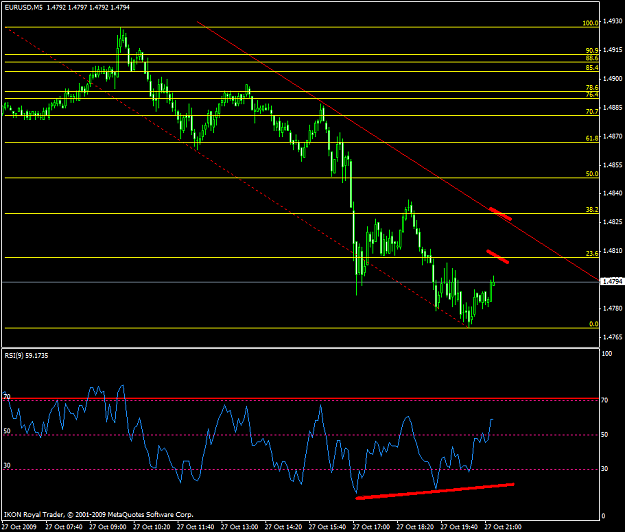
Task: Select the dashed red lower channel line
Action: pyautogui.click(x=237, y=178)
